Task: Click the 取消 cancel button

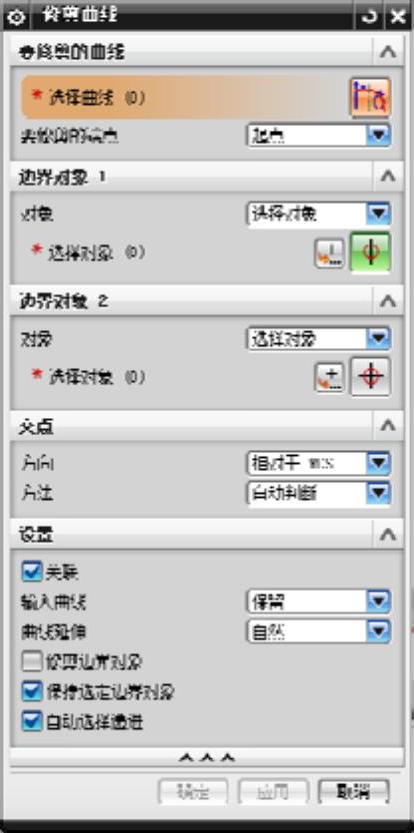Action: 353,793
